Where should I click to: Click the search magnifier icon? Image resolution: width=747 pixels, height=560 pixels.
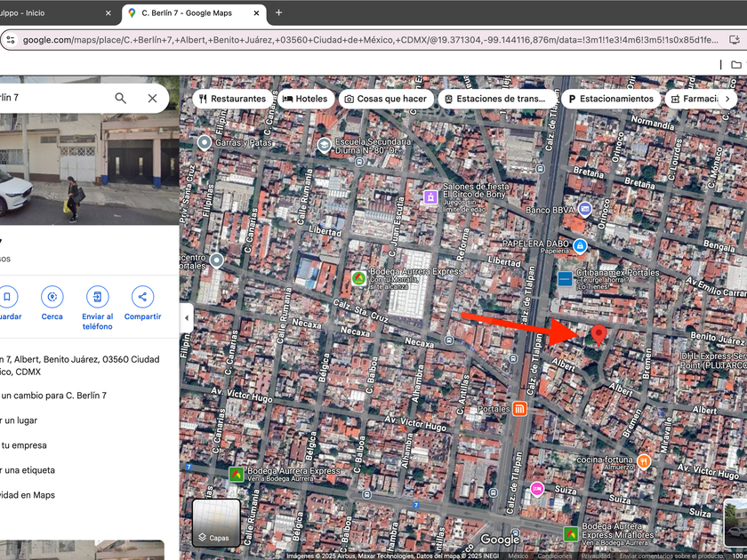(x=121, y=98)
